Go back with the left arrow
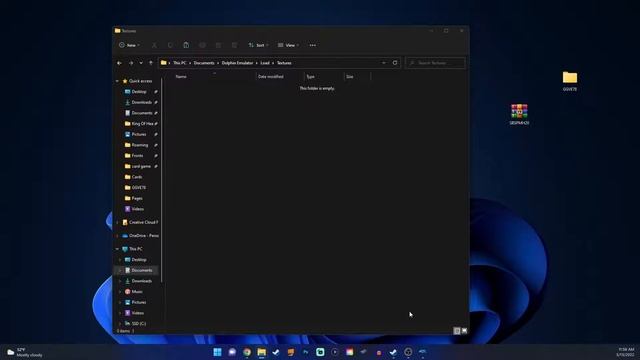The width and height of the screenshot is (640, 360). 119,63
